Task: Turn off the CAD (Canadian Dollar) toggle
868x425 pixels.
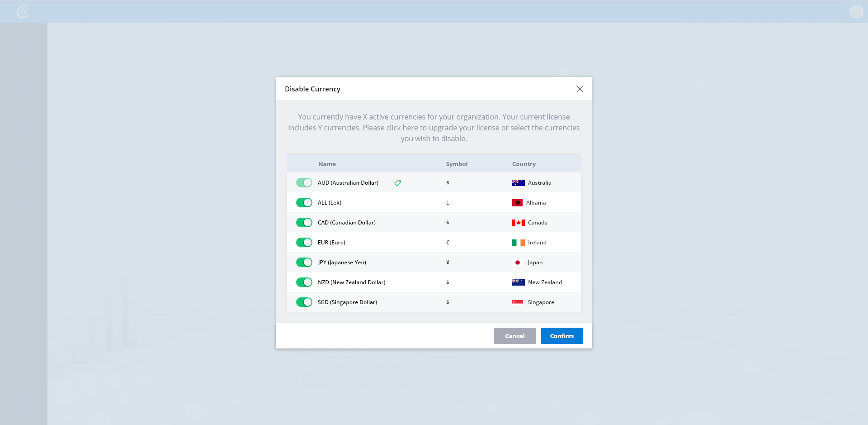Action: tap(304, 223)
